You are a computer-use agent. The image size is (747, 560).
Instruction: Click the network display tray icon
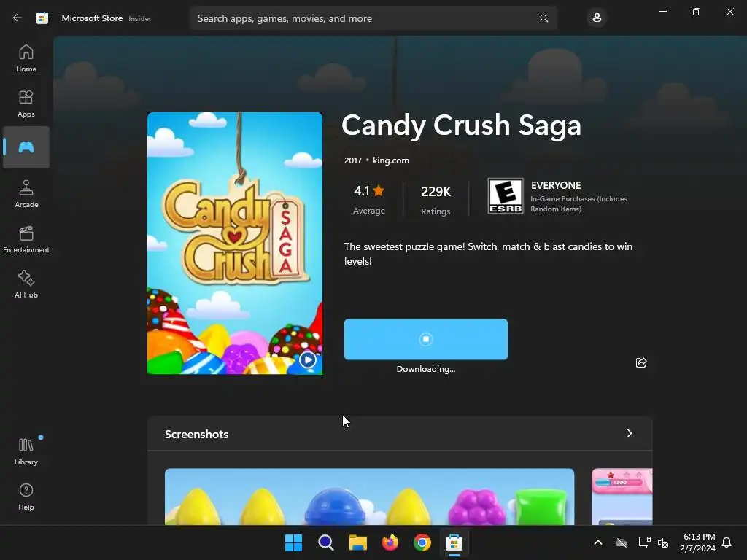click(644, 542)
